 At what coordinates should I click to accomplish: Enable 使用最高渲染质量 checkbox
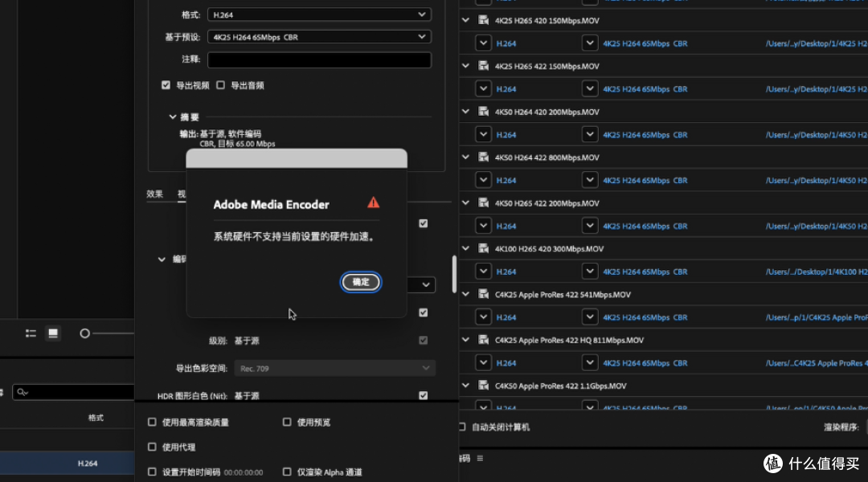pyautogui.click(x=152, y=423)
